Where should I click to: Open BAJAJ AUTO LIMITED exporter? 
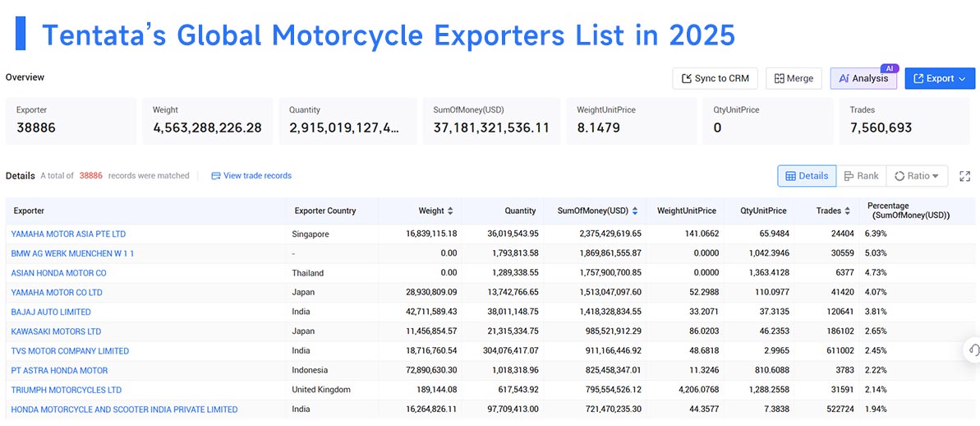(51, 312)
